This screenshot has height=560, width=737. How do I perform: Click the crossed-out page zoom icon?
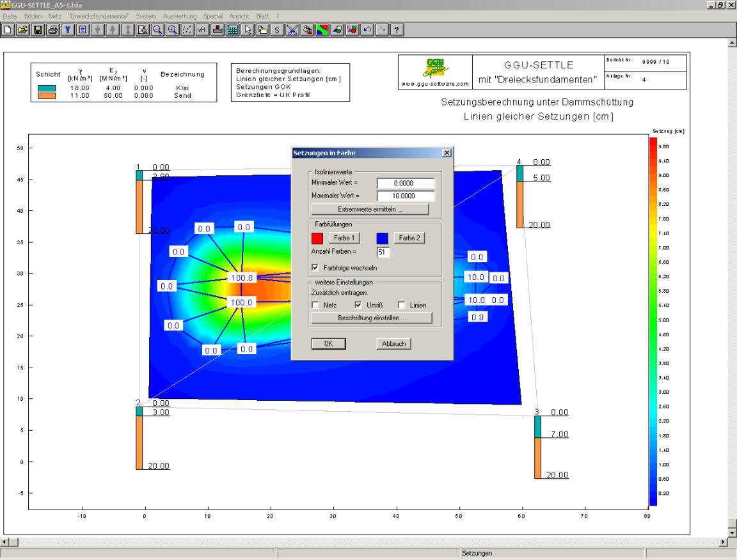(143, 30)
